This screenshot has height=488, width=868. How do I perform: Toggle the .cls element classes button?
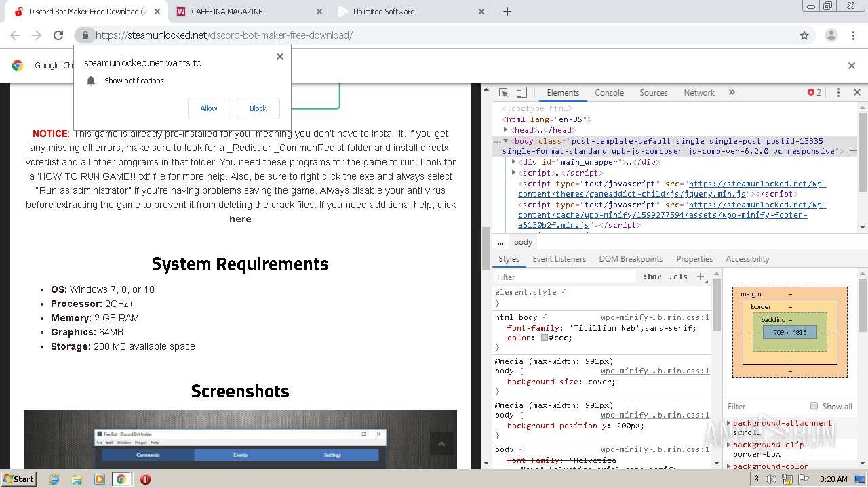[678, 277]
